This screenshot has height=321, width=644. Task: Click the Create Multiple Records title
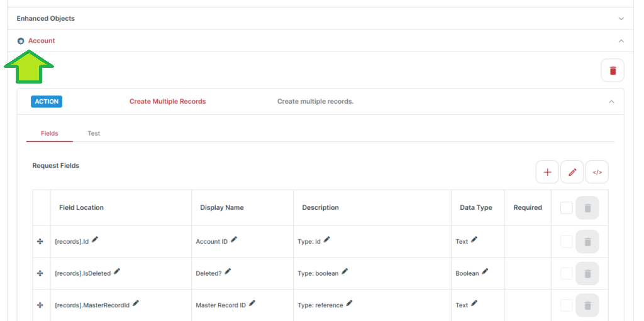pyautogui.click(x=167, y=101)
